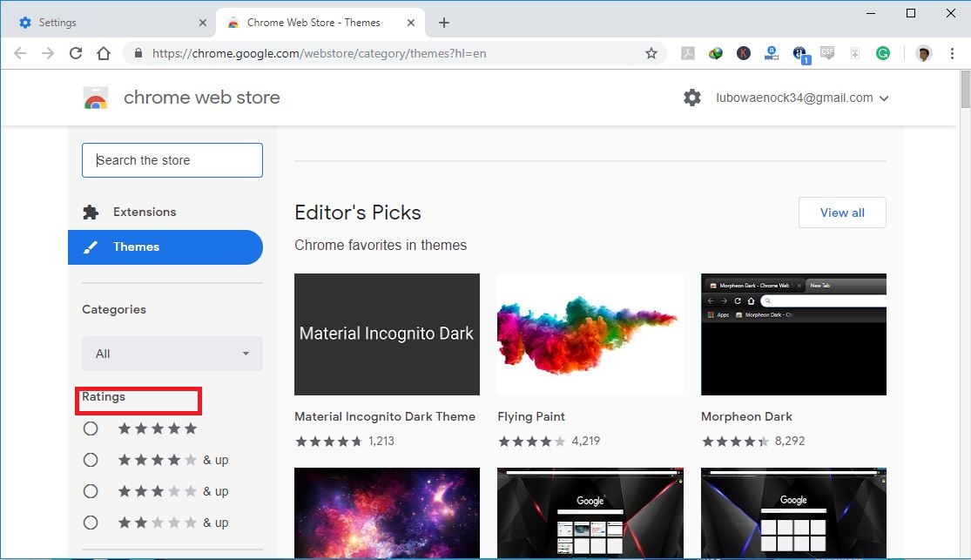Image resolution: width=971 pixels, height=560 pixels.
Task: Reload the current page
Action: click(x=76, y=53)
